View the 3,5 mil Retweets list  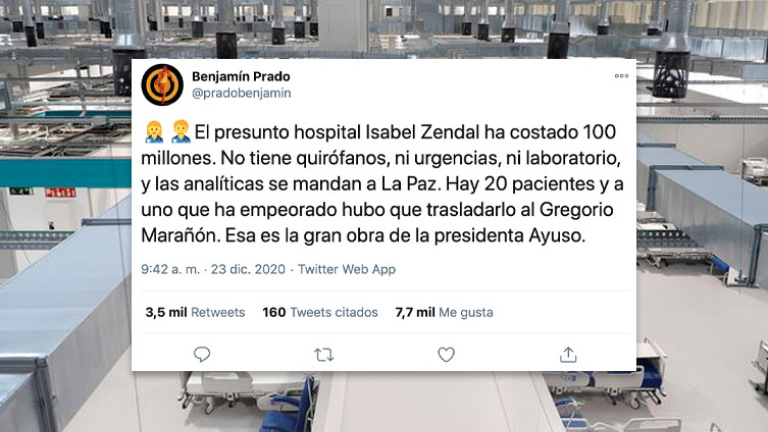coord(195,312)
